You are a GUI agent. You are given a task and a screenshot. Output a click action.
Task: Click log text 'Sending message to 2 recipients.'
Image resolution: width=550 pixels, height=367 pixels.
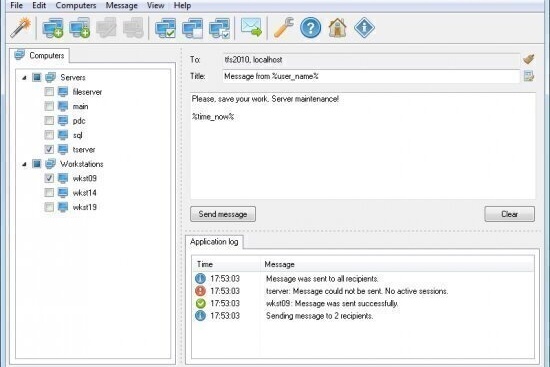pos(319,316)
